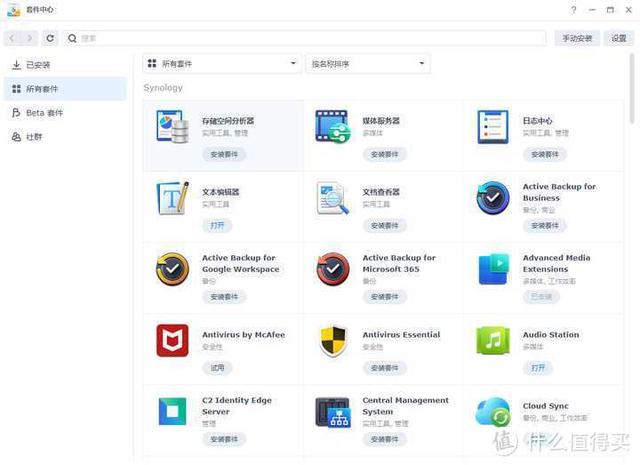Open the installed Text Editor (打开)

(217, 225)
